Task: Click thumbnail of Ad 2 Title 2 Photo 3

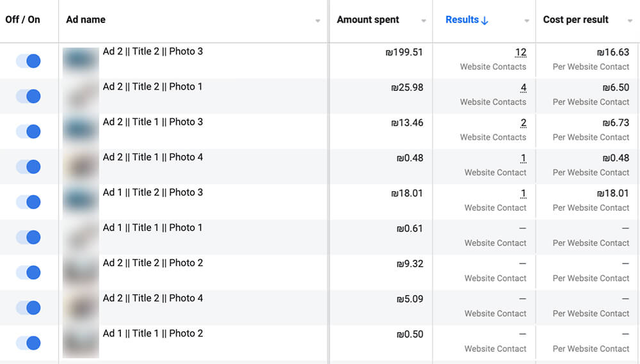Action: (81, 60)
